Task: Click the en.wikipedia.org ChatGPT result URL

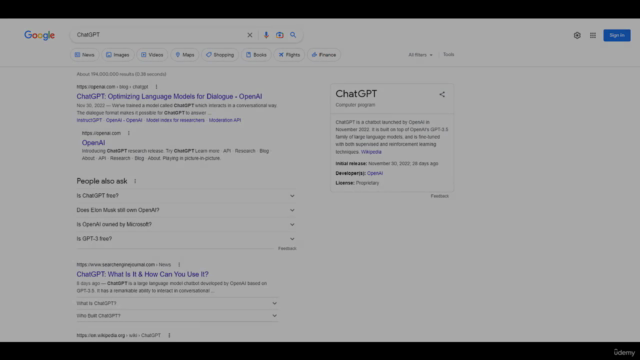Action: [x=119, y=336]
